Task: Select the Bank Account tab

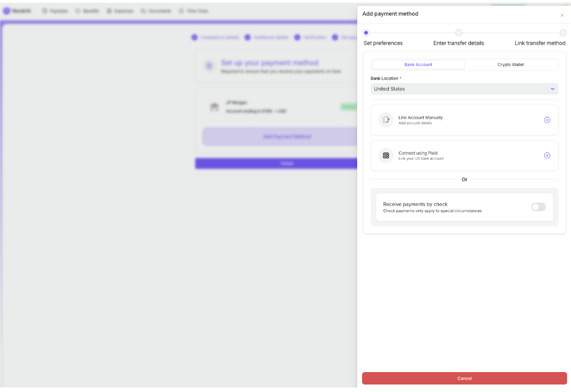Action: (x=418, y=64)
